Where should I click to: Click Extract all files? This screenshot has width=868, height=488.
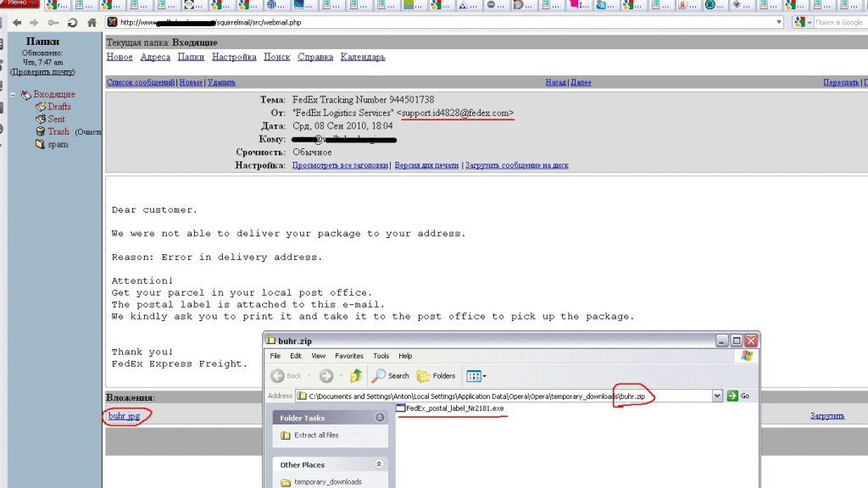(315, 435)
